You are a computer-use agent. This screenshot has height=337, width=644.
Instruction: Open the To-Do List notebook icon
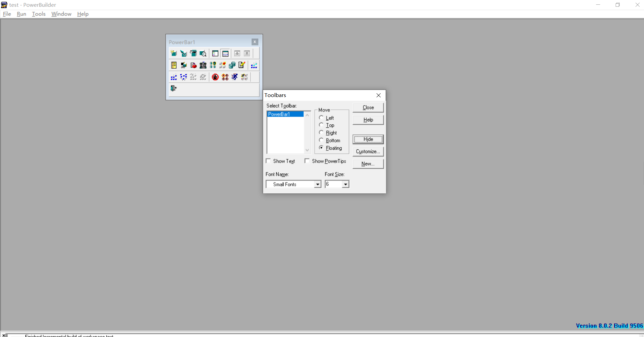pos(174,65)
